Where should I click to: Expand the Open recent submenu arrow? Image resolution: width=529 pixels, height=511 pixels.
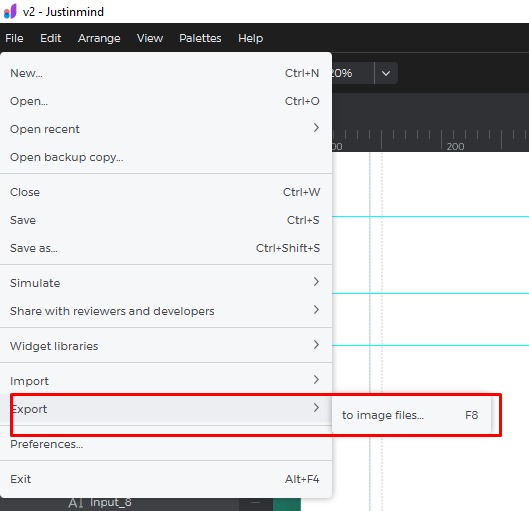click(316, 128)
